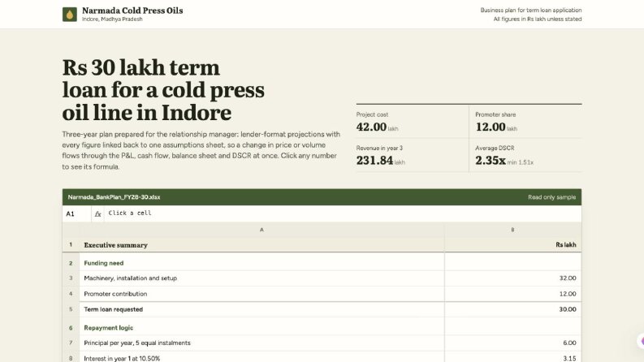Click the Narmada_BankPlan_FY28-30.xlsx file name
The image size is (644, 362).
tap(114, 197)
